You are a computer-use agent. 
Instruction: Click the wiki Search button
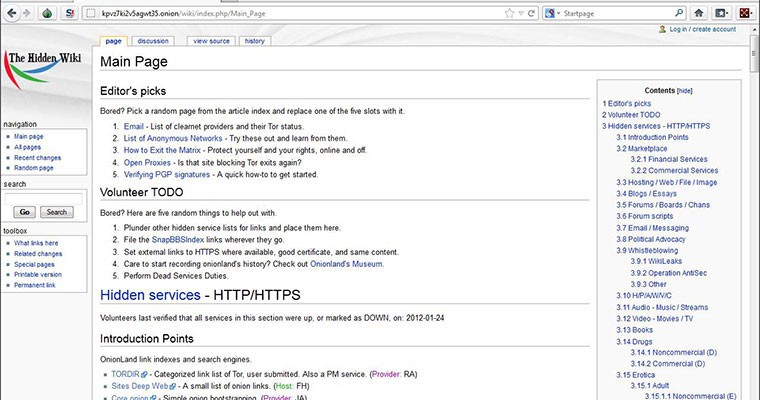57,212
